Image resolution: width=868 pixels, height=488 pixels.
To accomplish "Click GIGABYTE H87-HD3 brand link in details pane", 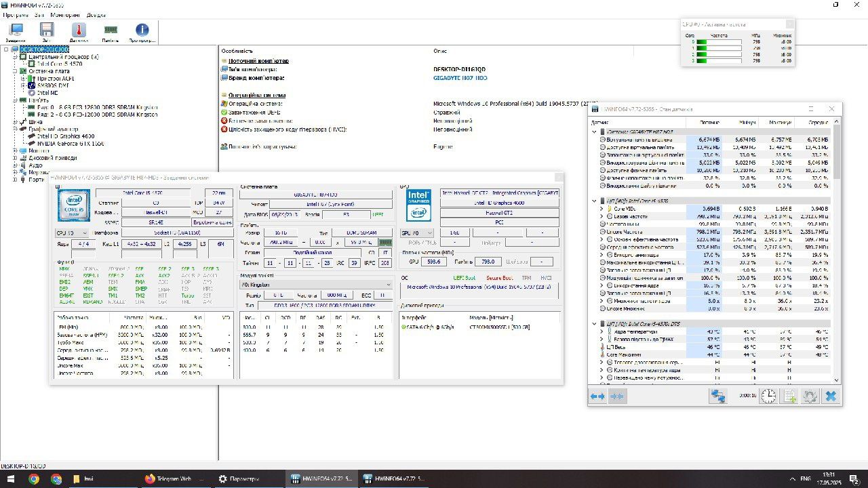I will 460,78.
